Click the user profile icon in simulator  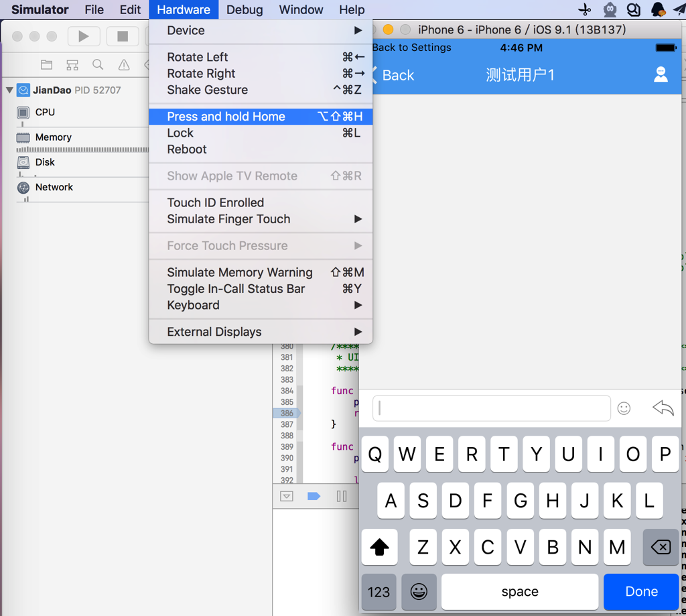pyautogui.click(x=661, y=74)
